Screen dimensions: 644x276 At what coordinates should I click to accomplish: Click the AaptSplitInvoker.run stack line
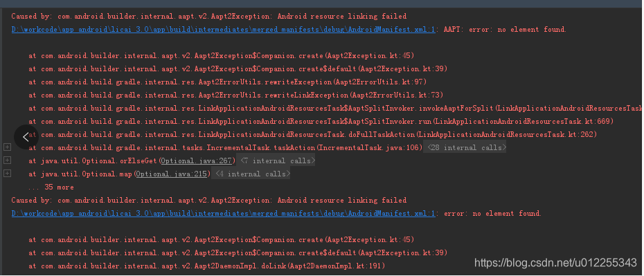pyautogui.click(x=321, y=121)
